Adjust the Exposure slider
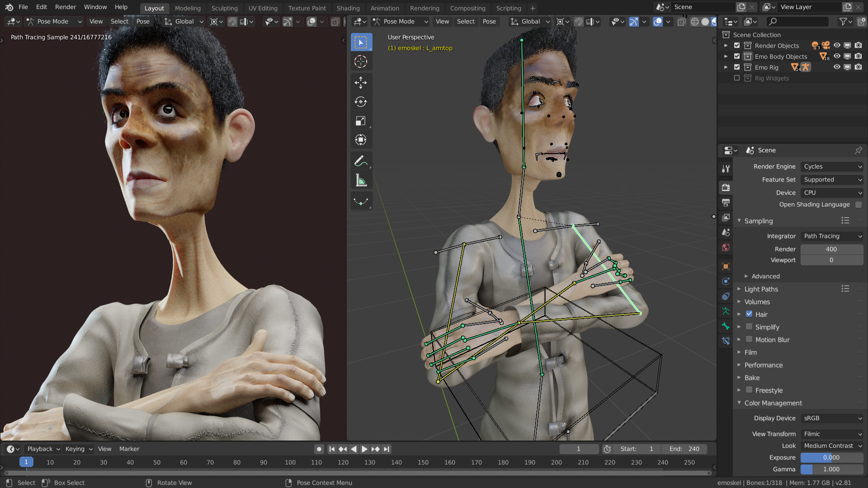 831,457
